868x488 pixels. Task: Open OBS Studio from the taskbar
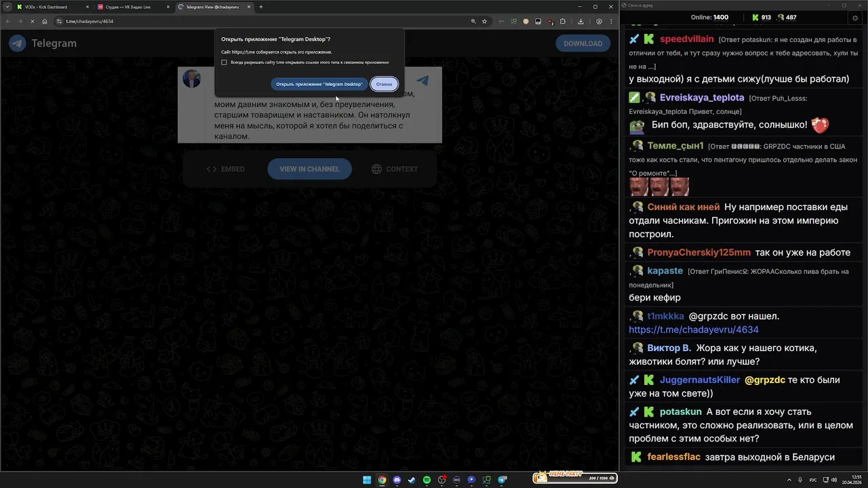(x=442, y=480)
